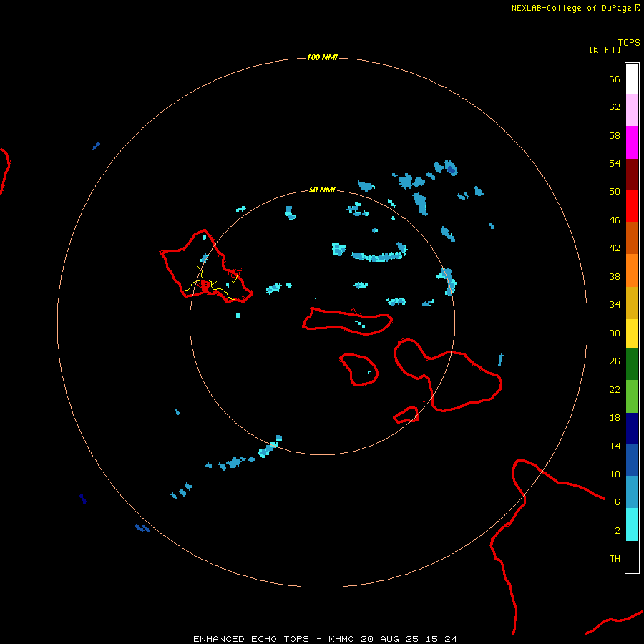Click the '100 NMI' range ring label
The image size is (644, 644).
322,57
